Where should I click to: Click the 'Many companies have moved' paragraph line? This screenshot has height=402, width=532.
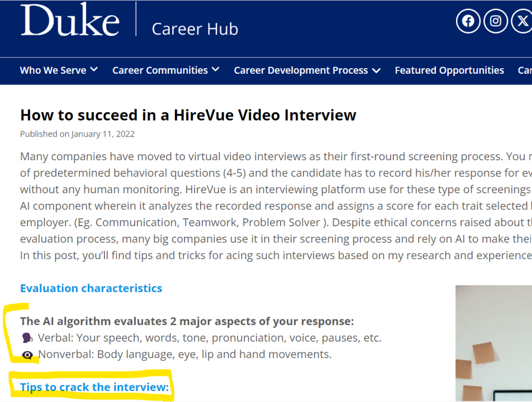(x=276, y=156)
